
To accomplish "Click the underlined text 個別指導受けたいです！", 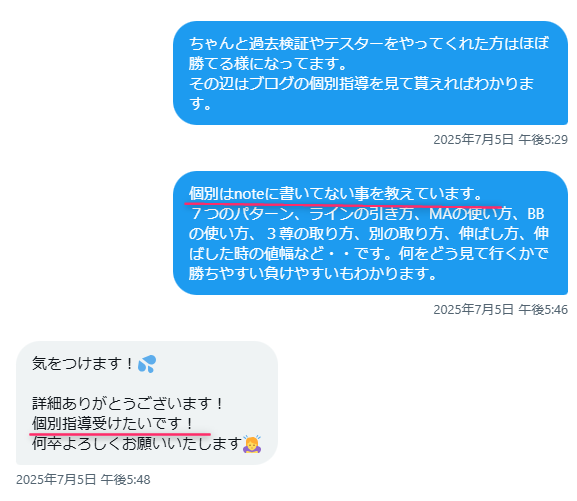I will pyautogui.click(x=113, y=423).
